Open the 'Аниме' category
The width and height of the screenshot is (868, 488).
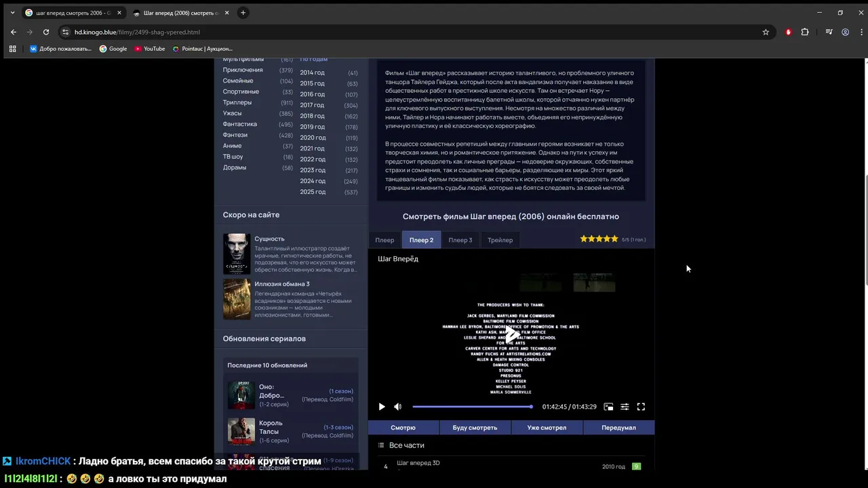[x=232, y=146]
